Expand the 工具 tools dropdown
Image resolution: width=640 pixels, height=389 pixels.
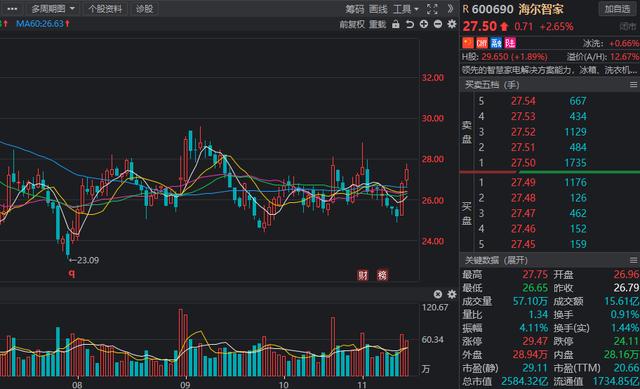(405, 9)
